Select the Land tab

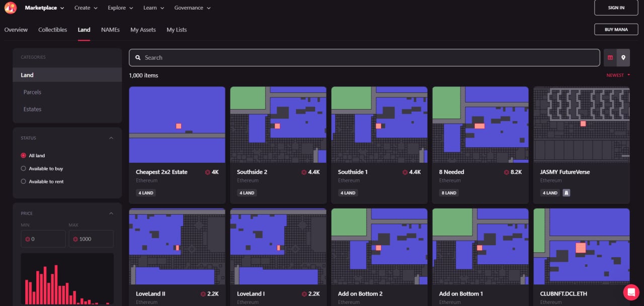tap(84, 30)
